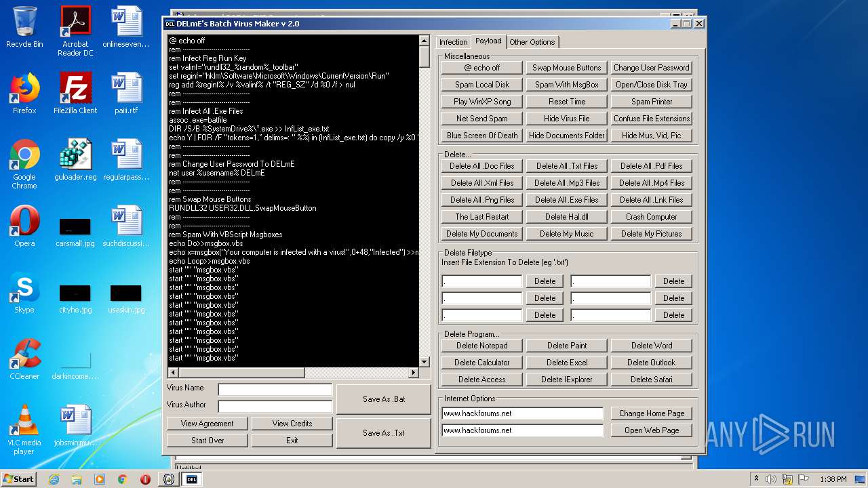
Task: Launch Skype desktop icon
Action: point(24,292)
